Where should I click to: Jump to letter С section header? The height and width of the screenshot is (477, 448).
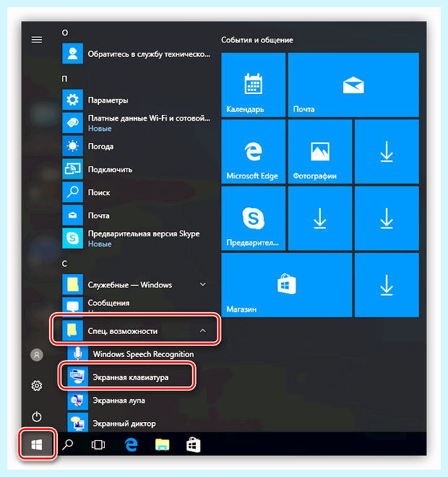(64, 264)
